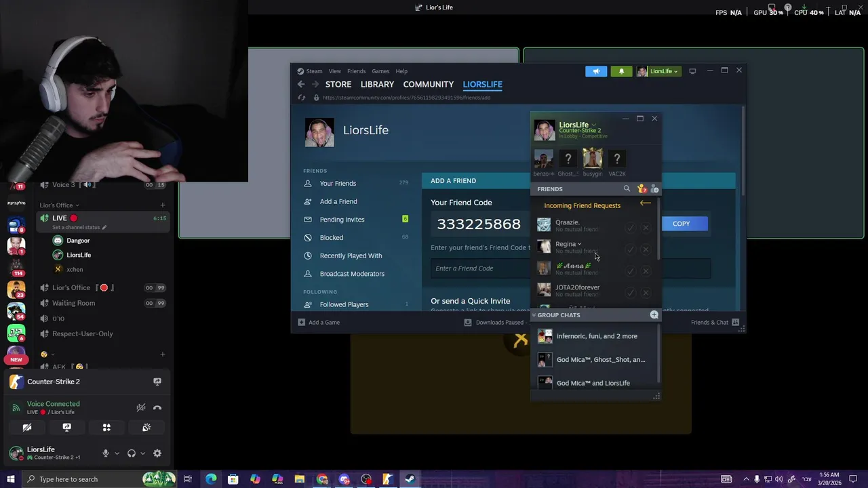Open Discord microphone input options arrow
Viewport: 868px width, 488px height.
(x=117, y=453)
